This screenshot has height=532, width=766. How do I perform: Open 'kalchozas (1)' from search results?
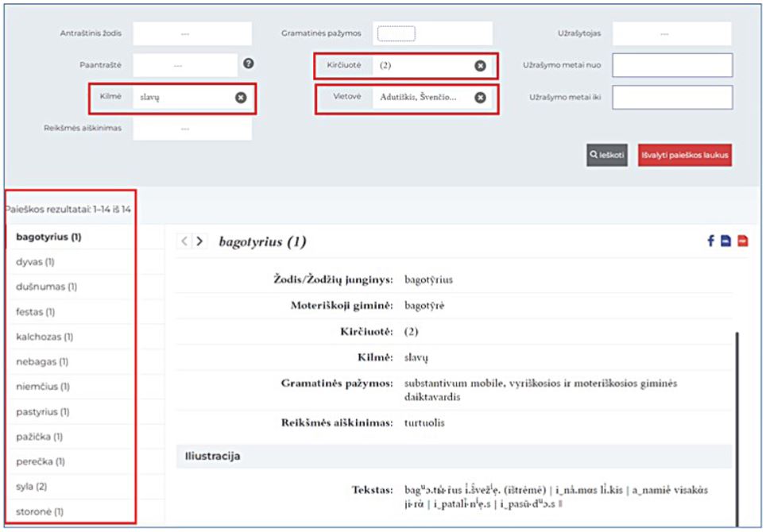pyautogui.click(x=44, y=337)
